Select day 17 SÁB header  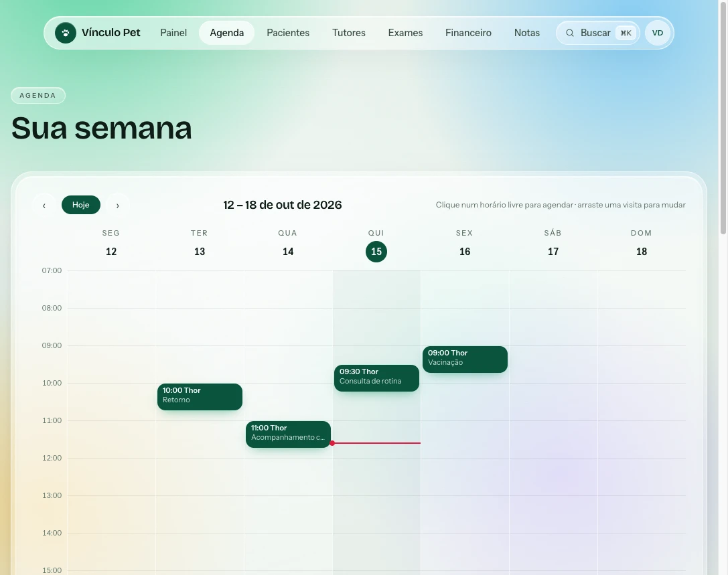click(x=553, y=243)
